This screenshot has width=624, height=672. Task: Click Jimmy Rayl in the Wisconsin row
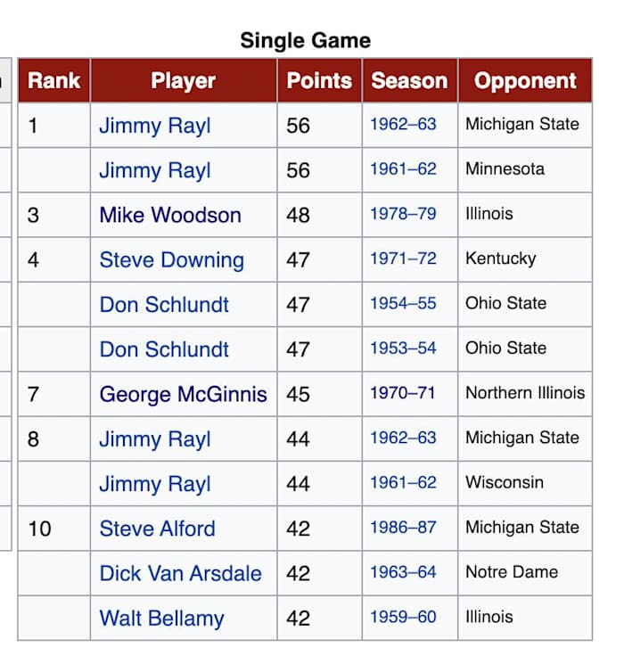155,484
